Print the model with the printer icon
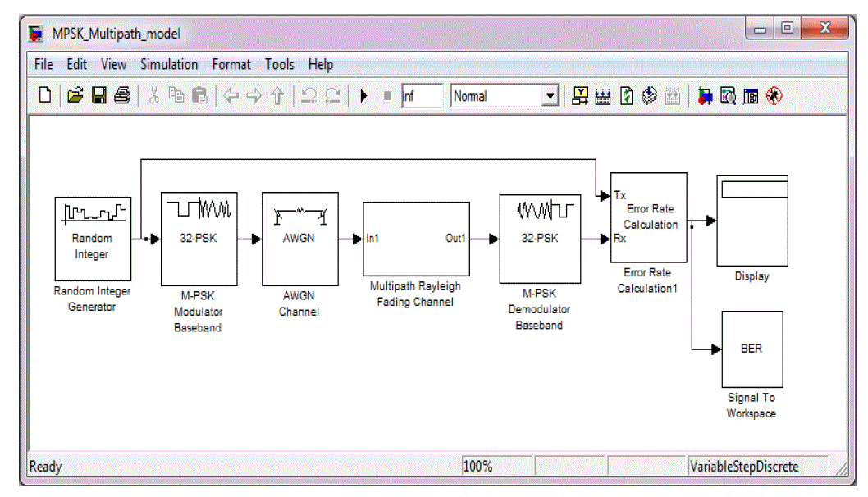 (x=121, y=97)
